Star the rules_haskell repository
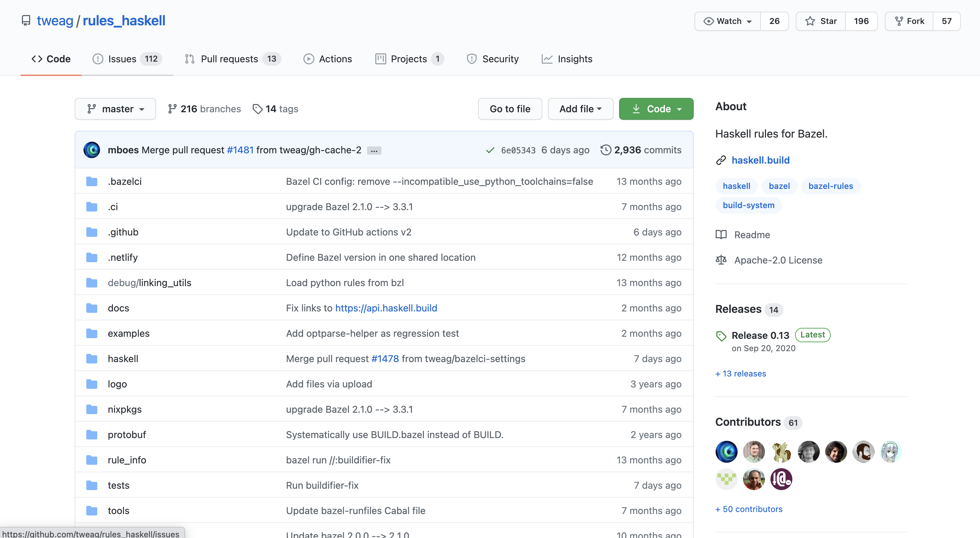The width and height of the screenshot is (980, 538). pyautogui.click(x=821, y=21)
